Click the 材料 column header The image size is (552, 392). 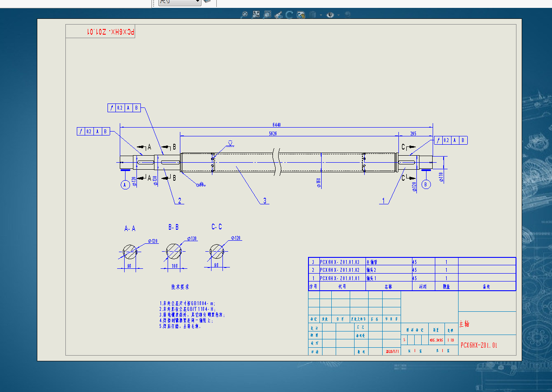coord(423,286)
